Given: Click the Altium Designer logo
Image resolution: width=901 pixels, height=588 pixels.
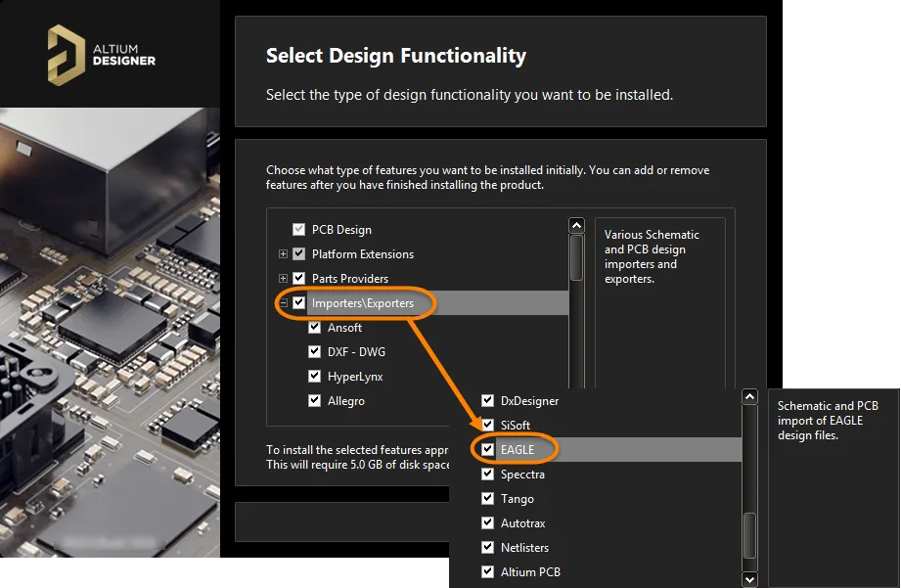Looking at the screenshot, I should (101, 55).
